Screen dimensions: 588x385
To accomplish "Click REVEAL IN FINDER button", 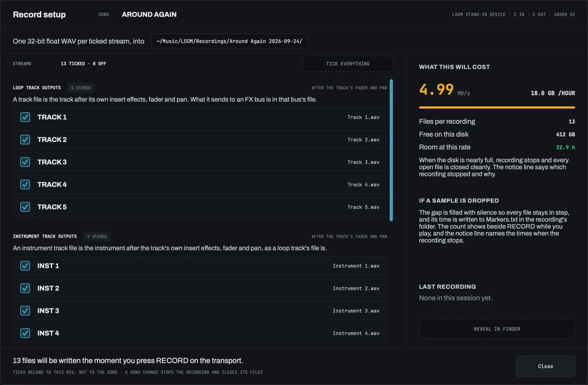I will click(x=497, y=329).
